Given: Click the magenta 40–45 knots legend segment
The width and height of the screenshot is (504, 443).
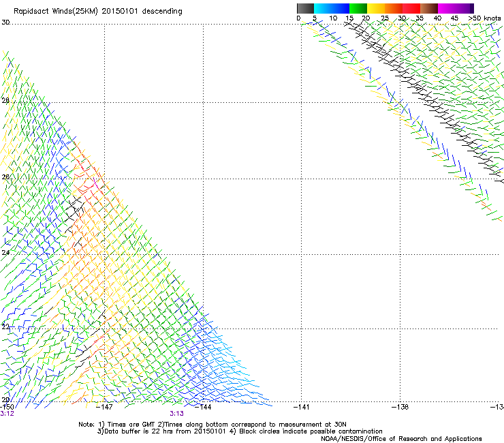Looking at the screenshot, I should 447,8.
